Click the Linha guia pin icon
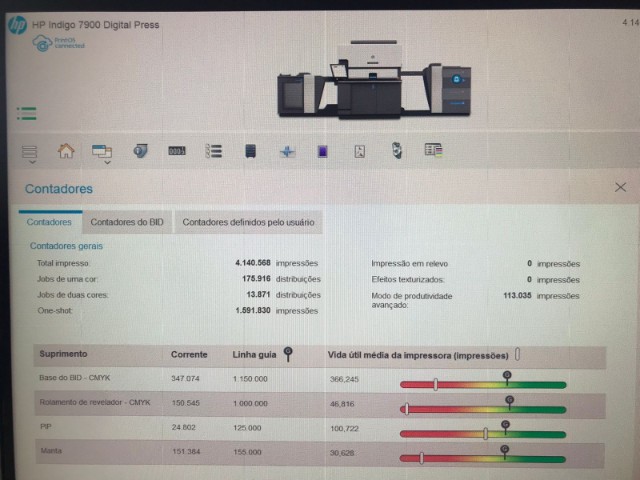This screenshot has width=640, height=480. 288,354
